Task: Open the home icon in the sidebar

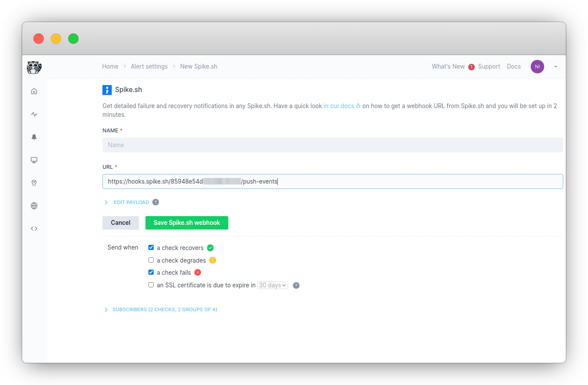Action: pyautogui.click(x=34, y=91)
